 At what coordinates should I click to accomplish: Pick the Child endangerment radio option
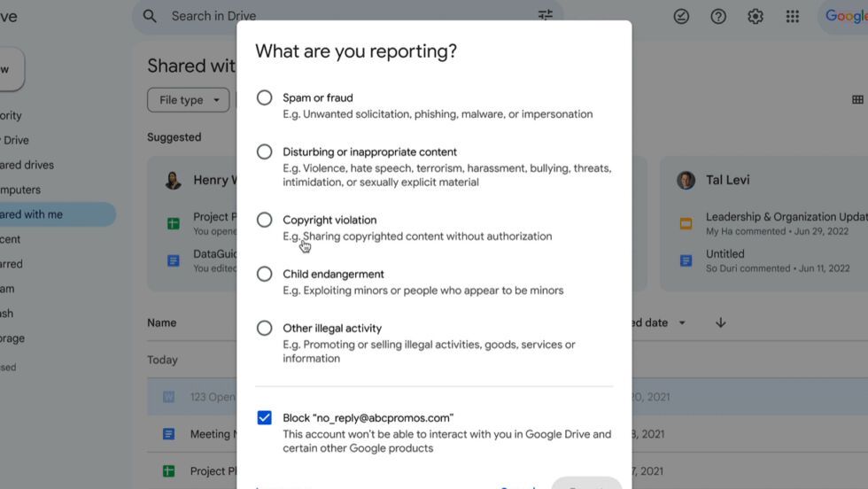pyautogui.click(x=264, y=274)
